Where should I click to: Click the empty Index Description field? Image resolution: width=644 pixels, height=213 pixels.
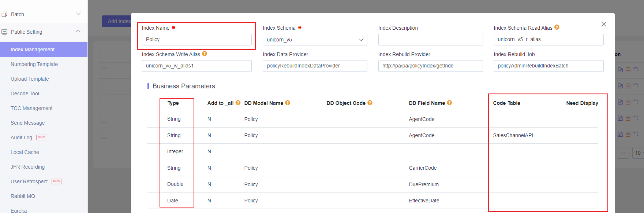[430, 40]
